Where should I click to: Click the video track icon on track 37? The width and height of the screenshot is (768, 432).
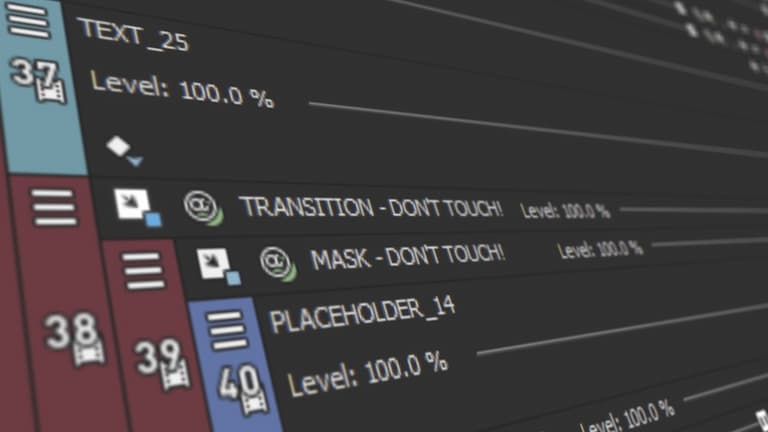[51, 91]
